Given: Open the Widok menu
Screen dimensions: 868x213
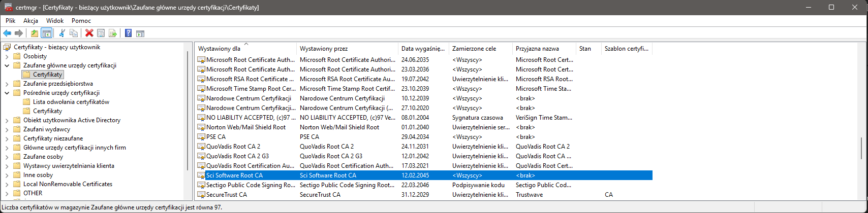Looking at the screenshot, I should pyautogui.click(x=55, y=21).
